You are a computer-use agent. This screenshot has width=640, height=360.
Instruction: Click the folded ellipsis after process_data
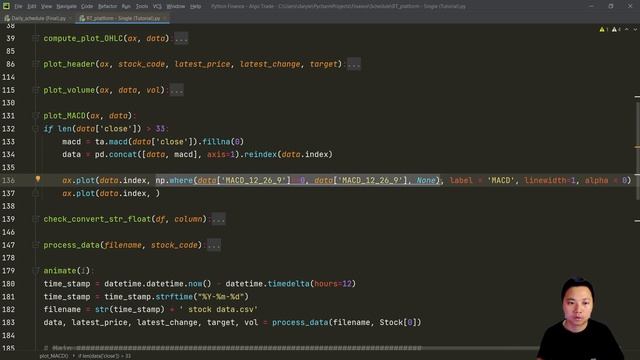coord(214,245)
